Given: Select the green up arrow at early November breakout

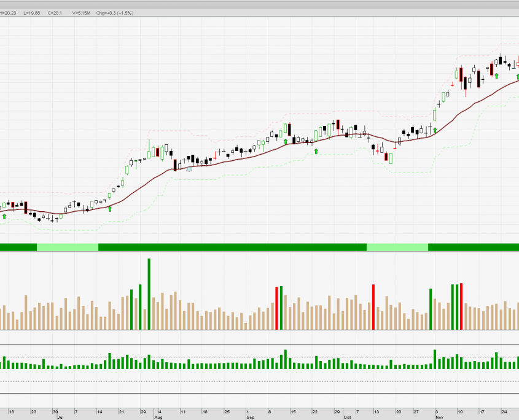Looking at the screenshot, I should (x=435, y=130).
